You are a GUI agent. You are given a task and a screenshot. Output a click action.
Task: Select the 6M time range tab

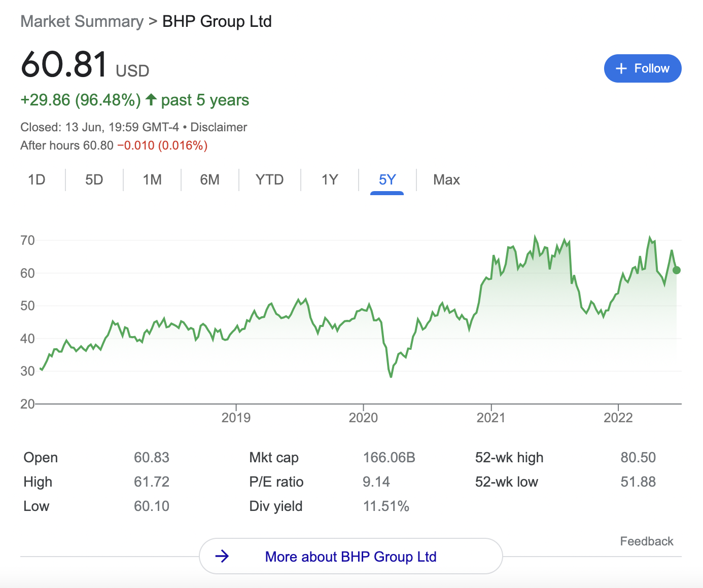pyautogui.click(x=209, y=180)
